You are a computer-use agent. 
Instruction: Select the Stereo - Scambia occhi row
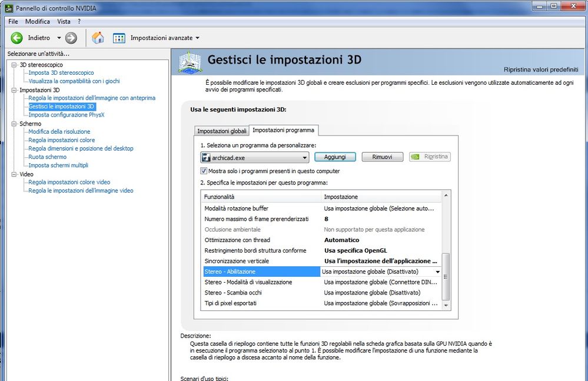point(322,293)
